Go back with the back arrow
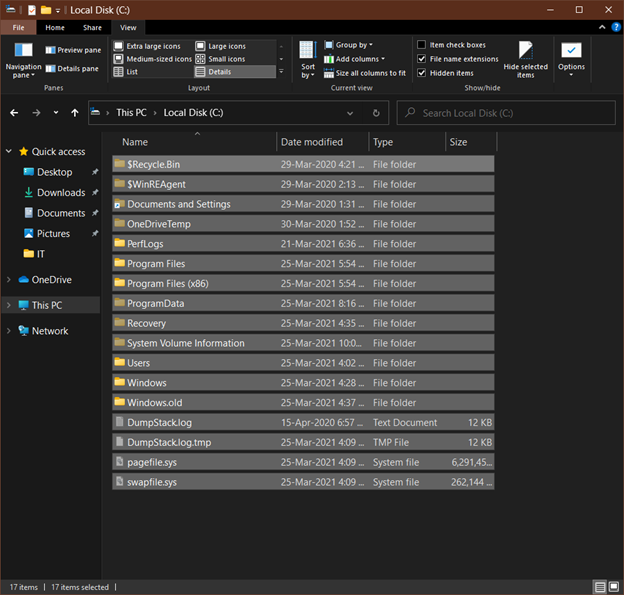The height and width of the screenshot is (595, 624). click(14, 113)
